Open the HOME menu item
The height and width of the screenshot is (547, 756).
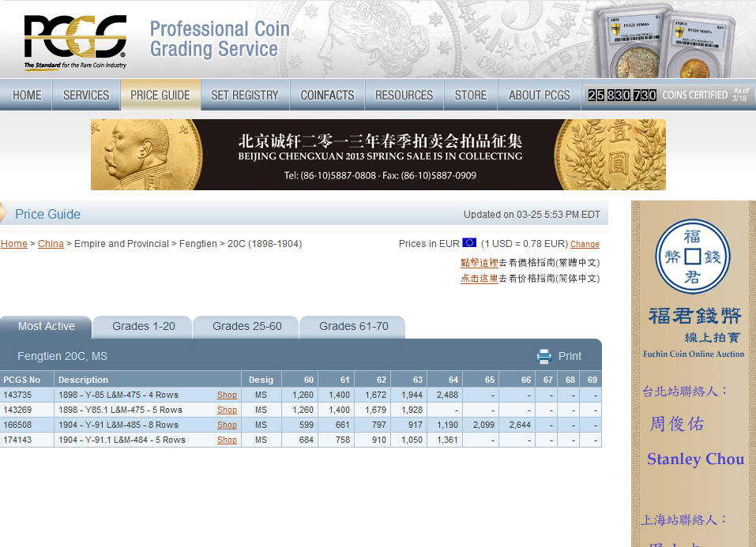point(27,95)
